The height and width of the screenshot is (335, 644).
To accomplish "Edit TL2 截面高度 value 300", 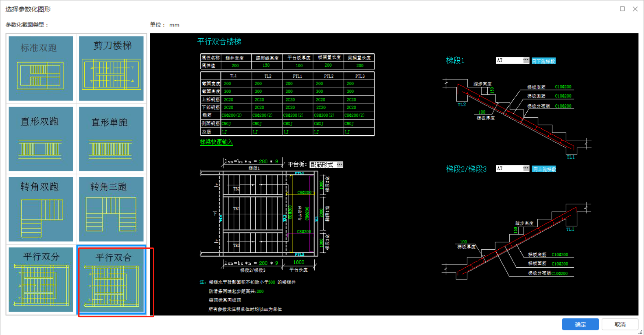I will pyautogui.click(x=258, y=92).
